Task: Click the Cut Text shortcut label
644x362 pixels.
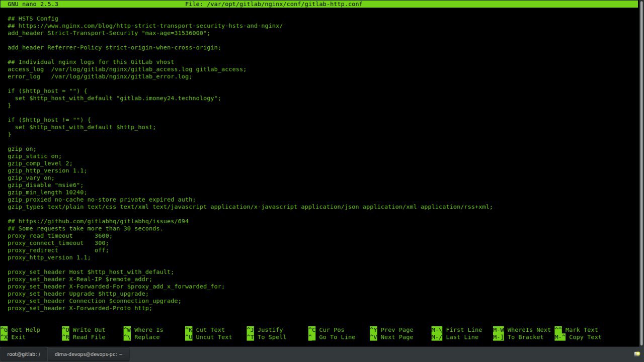Action: point(210,330)
